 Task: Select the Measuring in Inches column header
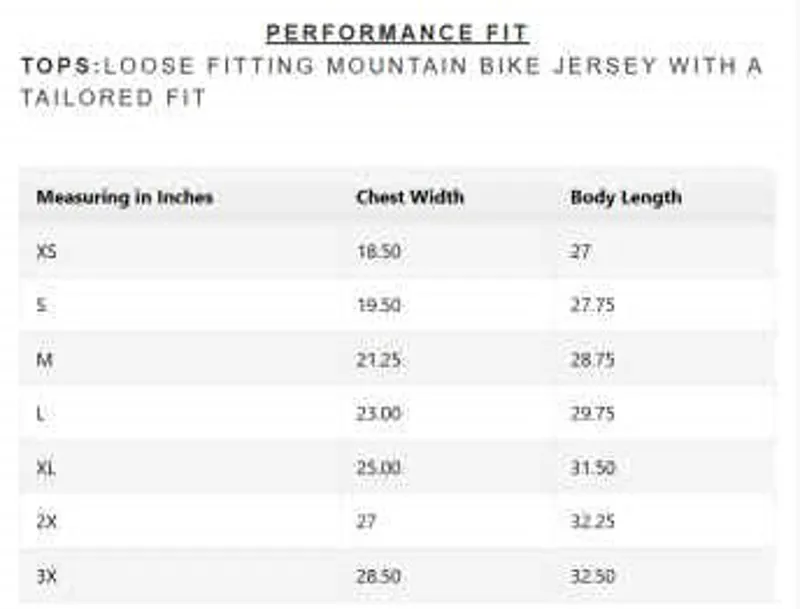coord(125,197)
